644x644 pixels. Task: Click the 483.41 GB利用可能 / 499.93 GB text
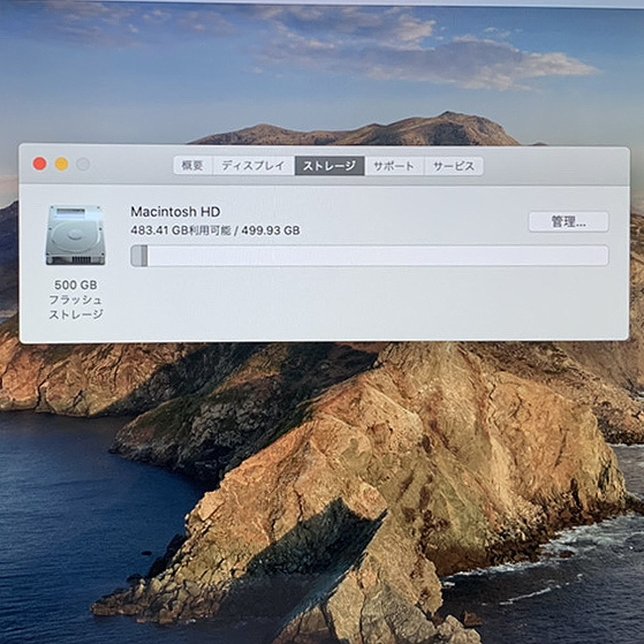pos(215,230)
